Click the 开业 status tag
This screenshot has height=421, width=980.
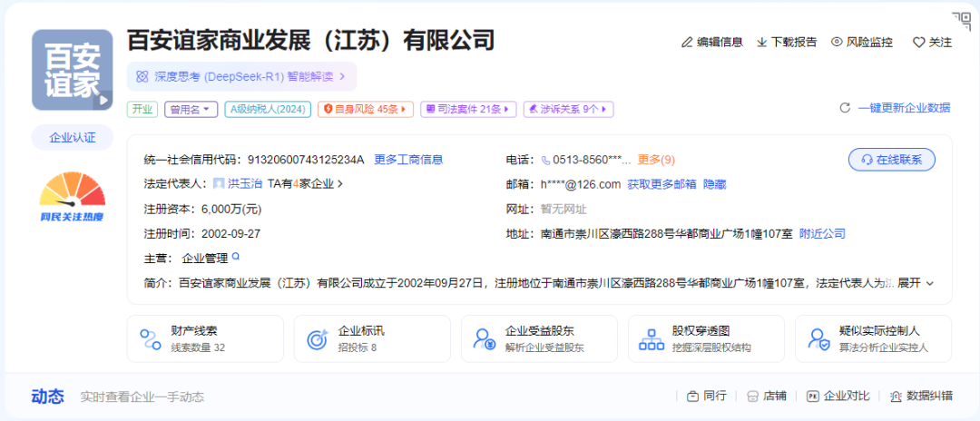coord(143,109)
